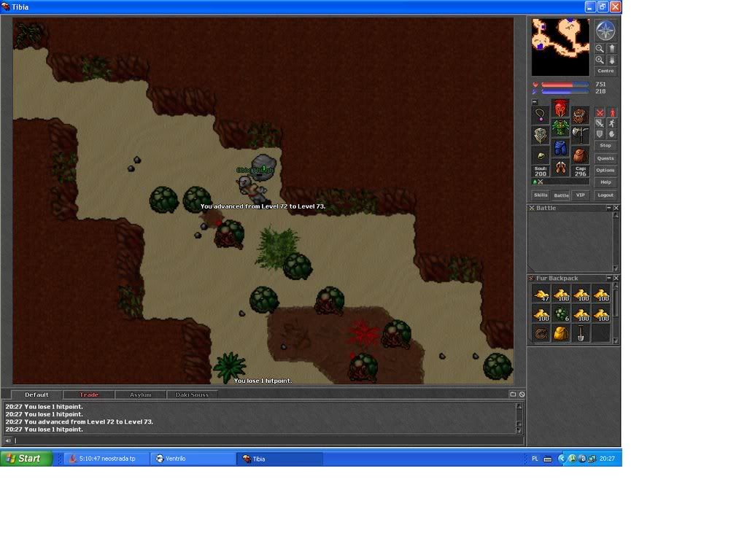Toggle the chat volume say-mode button
The height and width of the screenshot is (560, 747).
coord(8,441)
